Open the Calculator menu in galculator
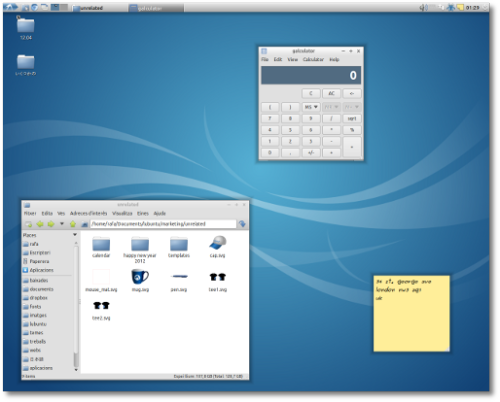 [313, 59]
